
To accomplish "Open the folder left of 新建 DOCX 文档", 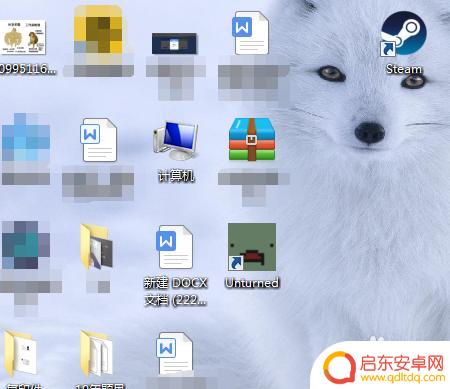I will click(97, 247).
